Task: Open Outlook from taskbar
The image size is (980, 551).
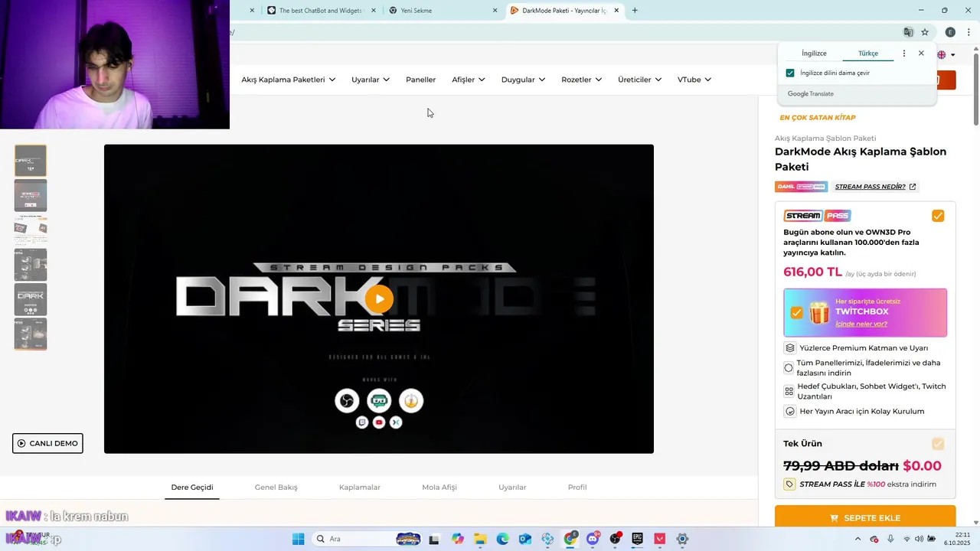Action: tap(524, 539)
